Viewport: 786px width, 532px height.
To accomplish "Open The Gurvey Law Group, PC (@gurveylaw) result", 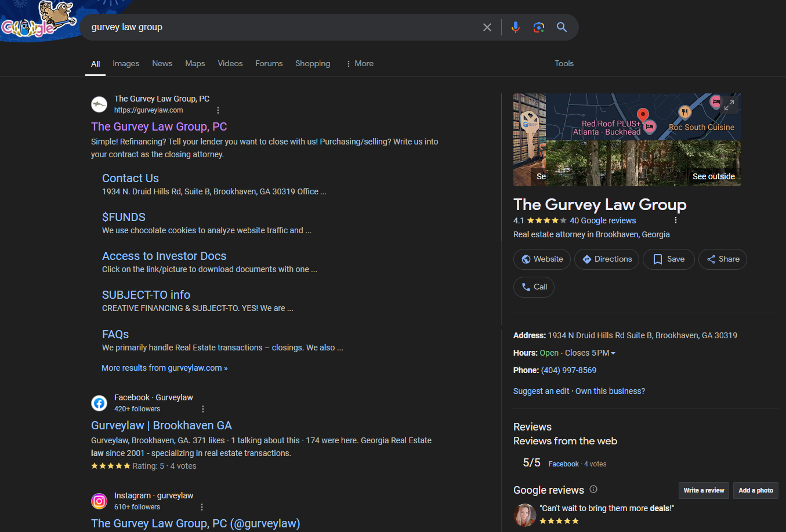I will click(195, 523).
